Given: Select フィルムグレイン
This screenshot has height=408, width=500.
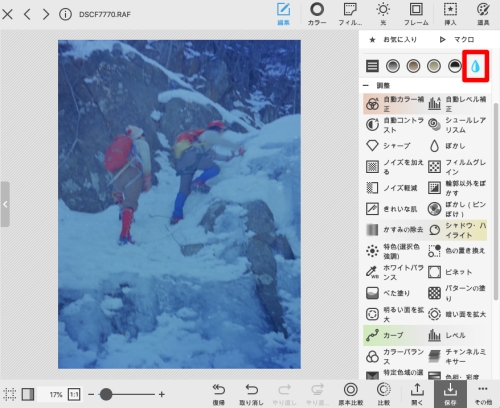Looking at the screenshot, I should (457, 167).
